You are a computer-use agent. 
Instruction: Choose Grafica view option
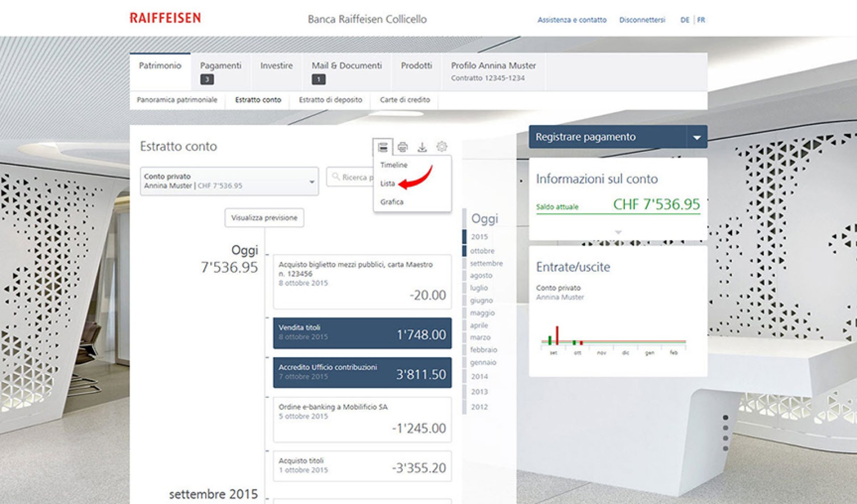pos(391,202)
